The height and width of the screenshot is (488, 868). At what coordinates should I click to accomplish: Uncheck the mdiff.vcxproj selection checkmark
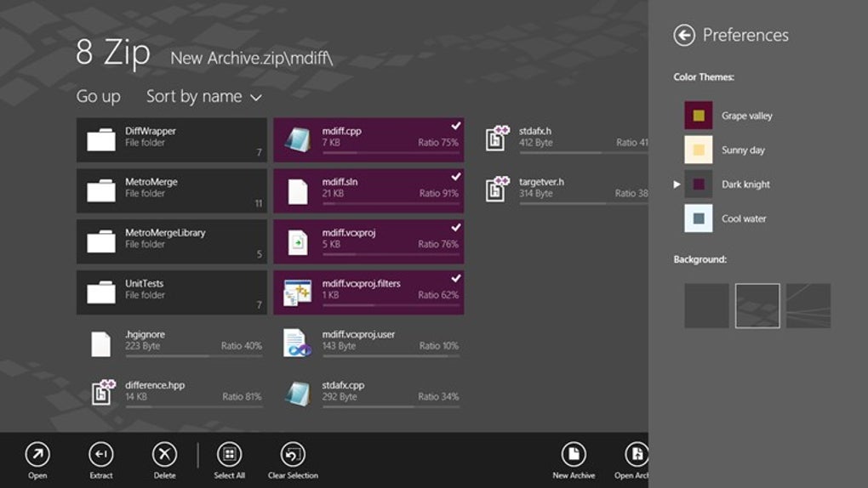pyautogui.click(x=455, y=227)
